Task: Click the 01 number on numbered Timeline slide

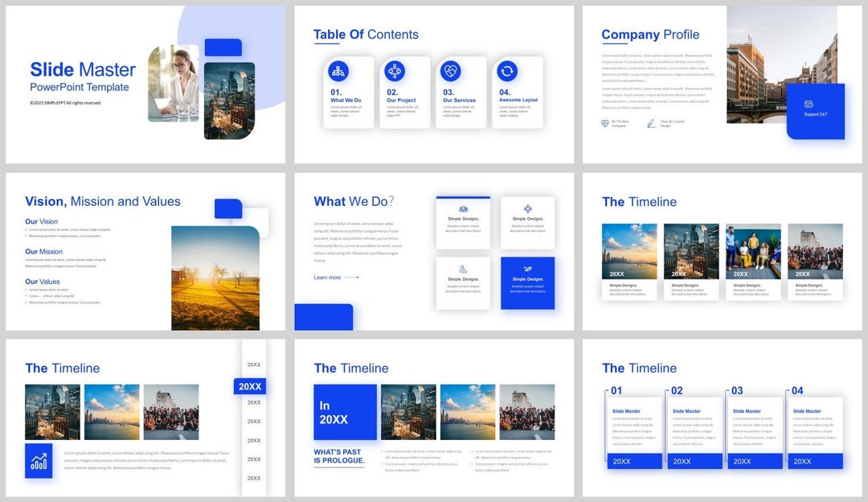Action: click(616, 391)
